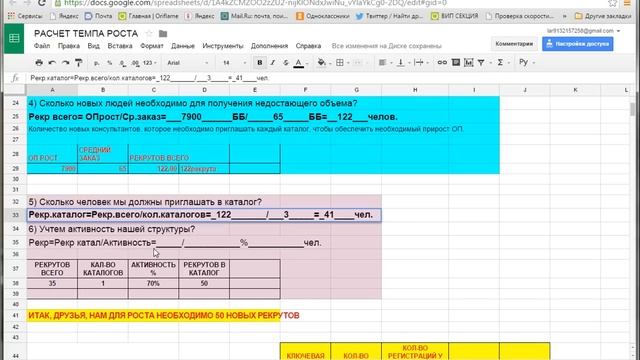This screenshot has height=360, width=640.
Task: Star the document РАСЧЕТ ТЕМПА РОСТА
Action: click(x=149, y=33)
